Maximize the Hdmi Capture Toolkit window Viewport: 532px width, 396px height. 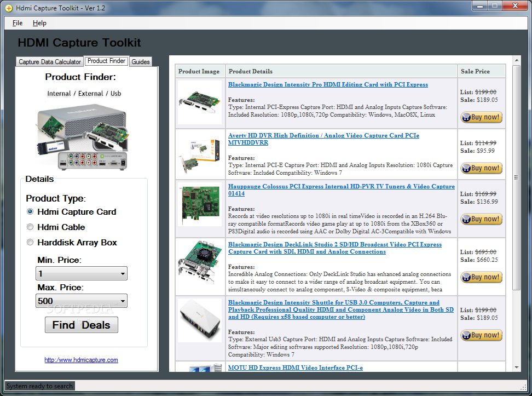click(495, 6)
